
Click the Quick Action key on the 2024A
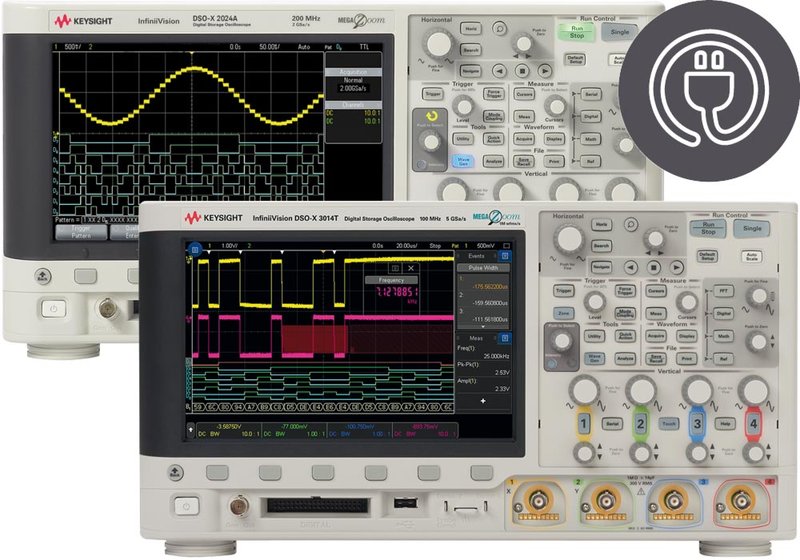(493, 139)
